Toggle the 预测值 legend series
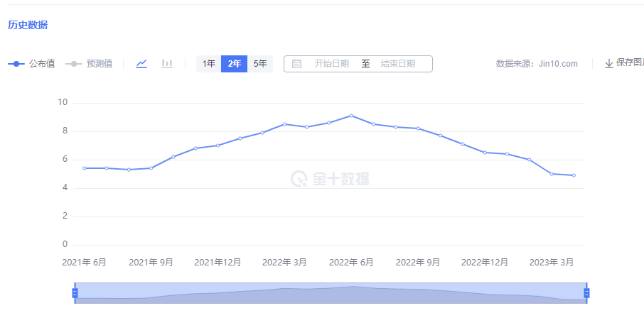 point(89,64)
